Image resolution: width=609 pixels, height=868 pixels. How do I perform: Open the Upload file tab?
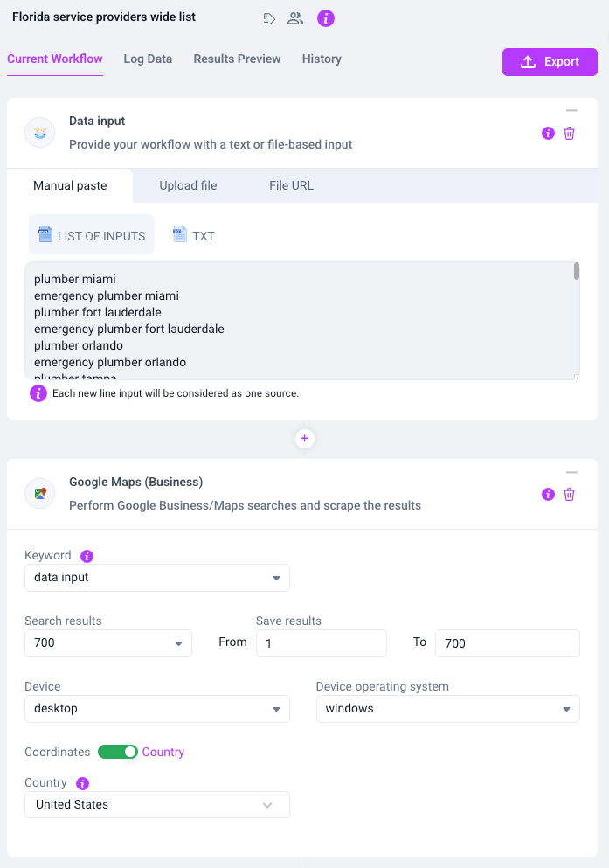click(x=188, y=185)
